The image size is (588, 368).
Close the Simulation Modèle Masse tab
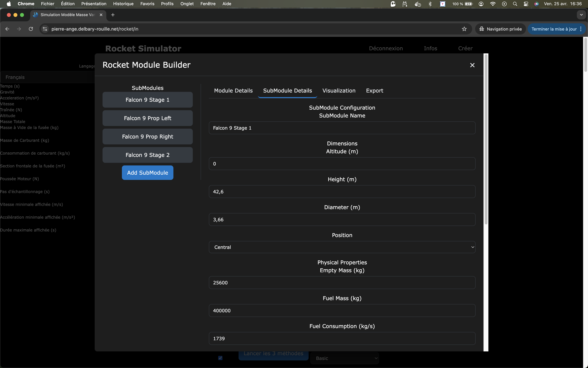coord(101,15)
